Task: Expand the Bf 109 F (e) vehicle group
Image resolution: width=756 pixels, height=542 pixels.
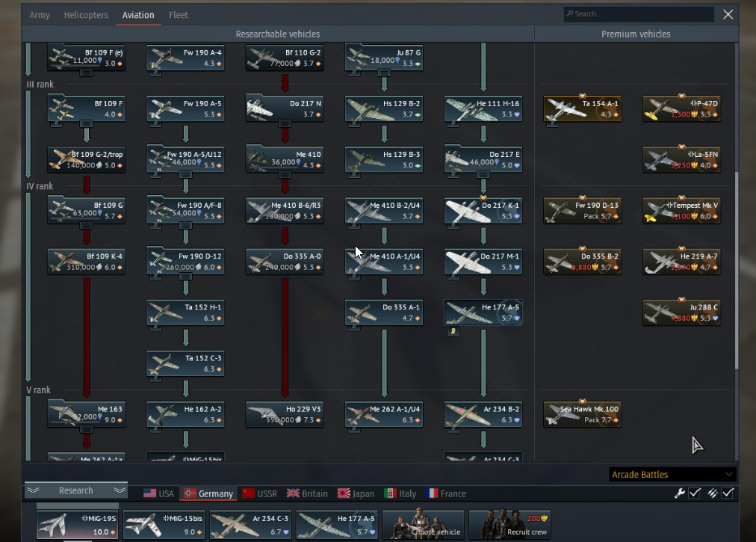Action: click(87, 73)
